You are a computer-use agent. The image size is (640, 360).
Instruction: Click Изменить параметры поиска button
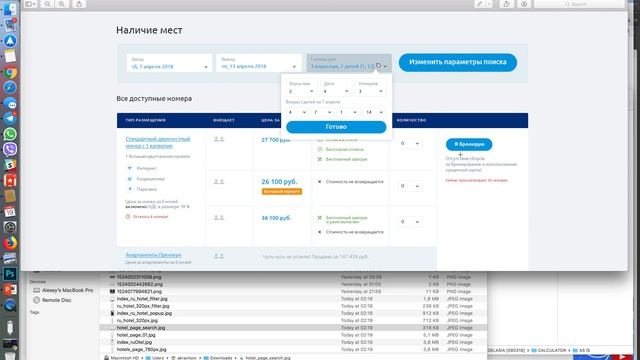pyautogui.click(x=458, y=62)
